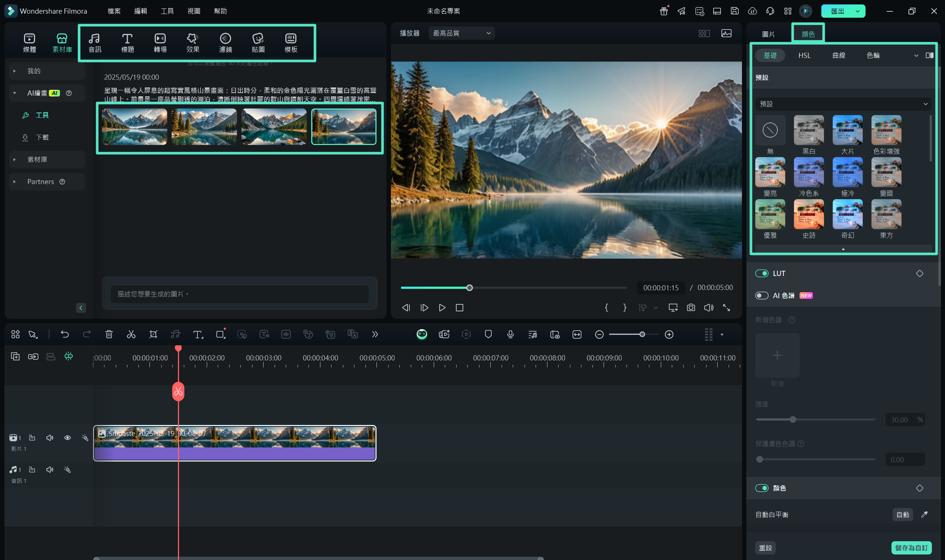Click the eyedropper for white balance

[x=924, y=514]
